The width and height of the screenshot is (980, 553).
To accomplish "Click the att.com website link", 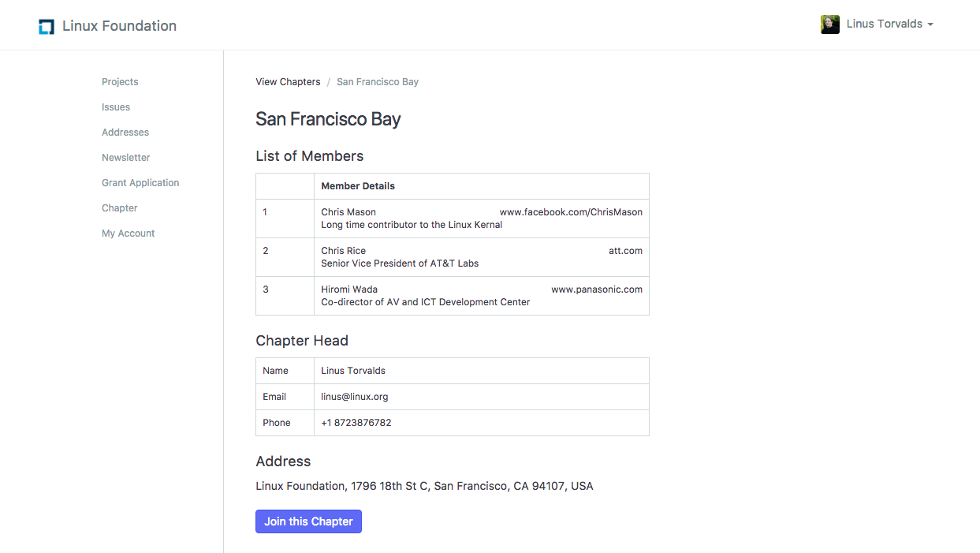I will coord(625,251).
